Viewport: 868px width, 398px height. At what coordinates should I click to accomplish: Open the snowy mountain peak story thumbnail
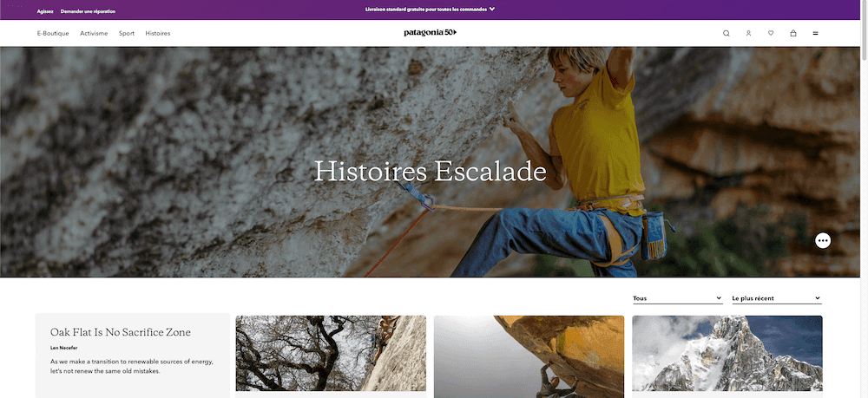pos(727,353)
